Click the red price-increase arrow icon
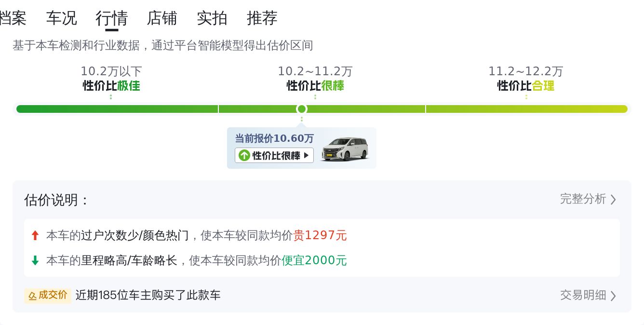 35,236
